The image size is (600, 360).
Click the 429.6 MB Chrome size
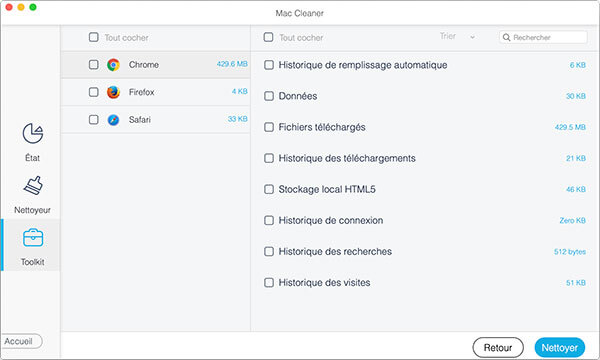(x=232, y=64)
